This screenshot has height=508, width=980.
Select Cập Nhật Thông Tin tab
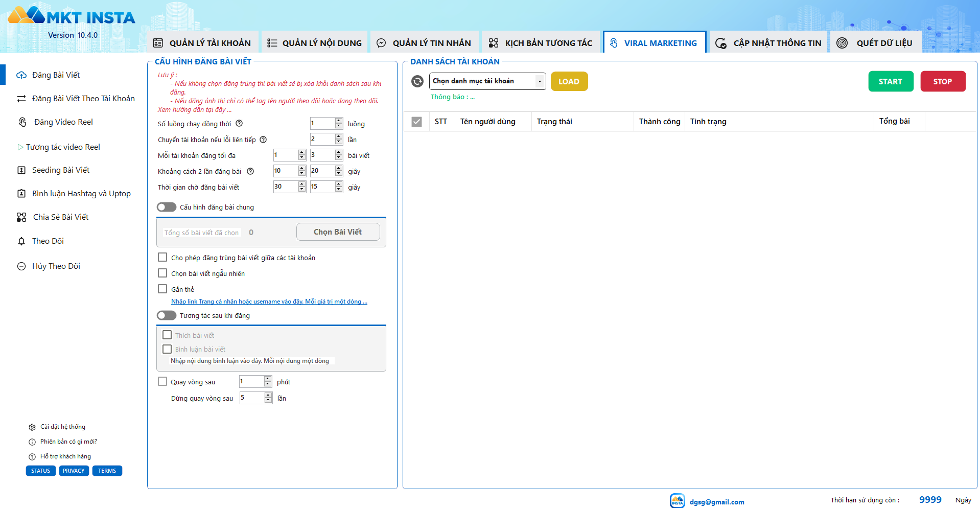[x=768, y=43]
